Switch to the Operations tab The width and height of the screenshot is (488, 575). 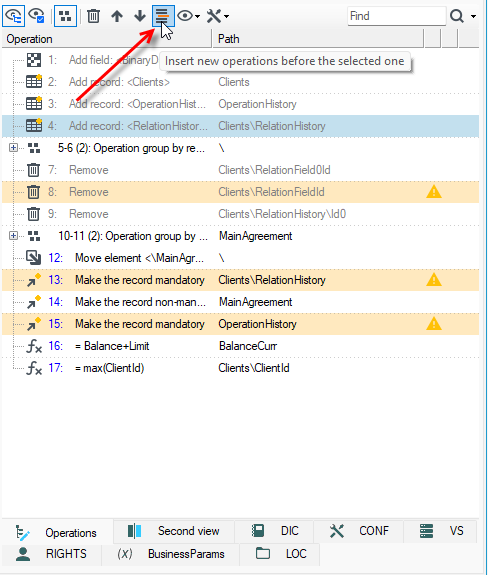click(58, 532)
